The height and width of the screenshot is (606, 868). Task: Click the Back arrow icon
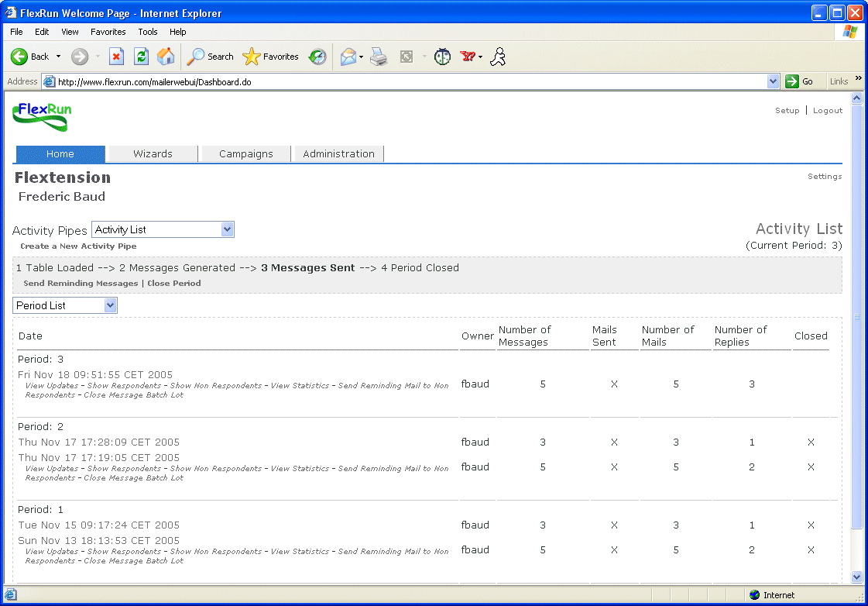pos(19,57)
